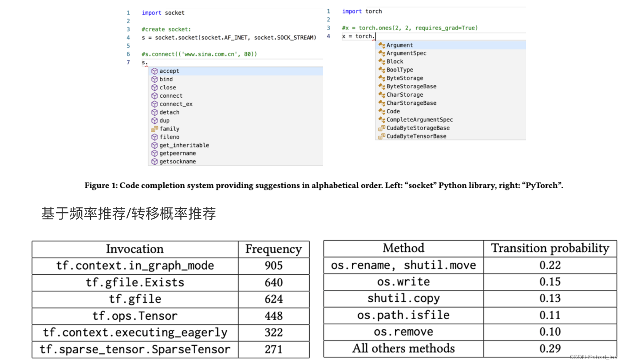Image resolution: width=624 pixels, height=364 pixels.
Task: Click the '#create socket:' comment line
Action: coord(166,29)
